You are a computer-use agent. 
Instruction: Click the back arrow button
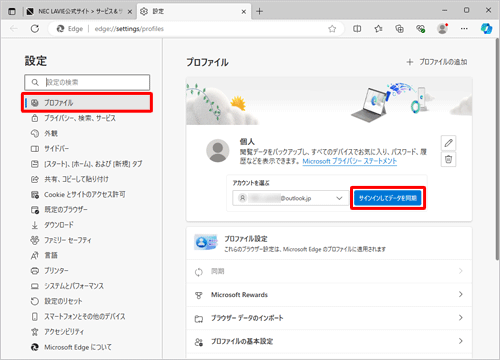tap(14, 29)
